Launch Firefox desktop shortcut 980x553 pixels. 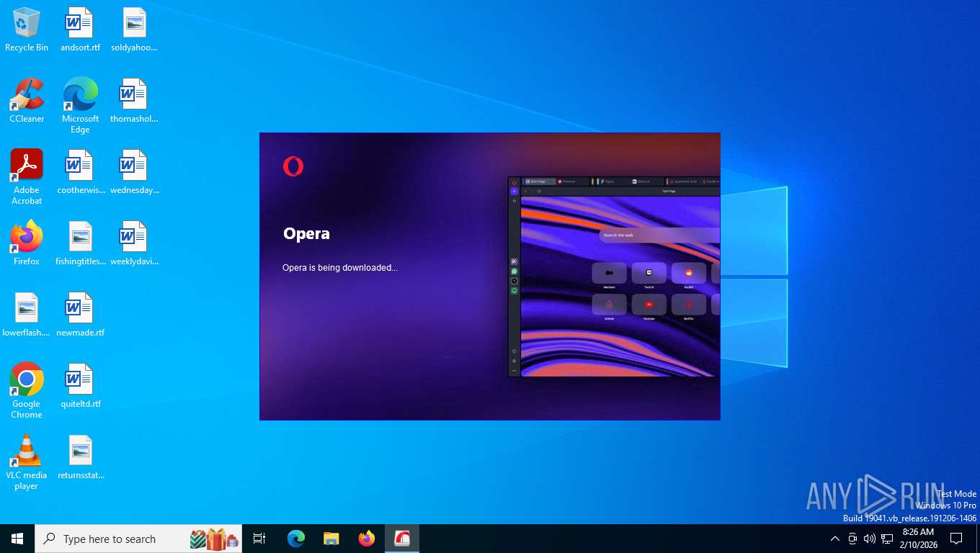coord(27,243)
